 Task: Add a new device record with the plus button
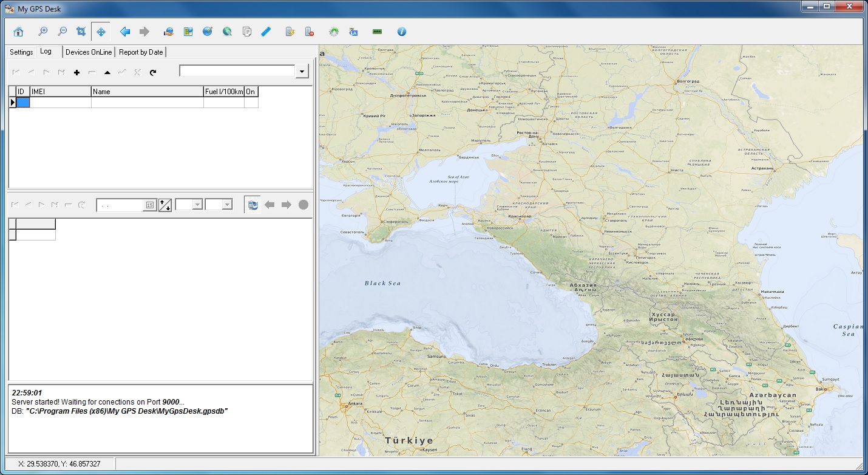click(77, 72)
